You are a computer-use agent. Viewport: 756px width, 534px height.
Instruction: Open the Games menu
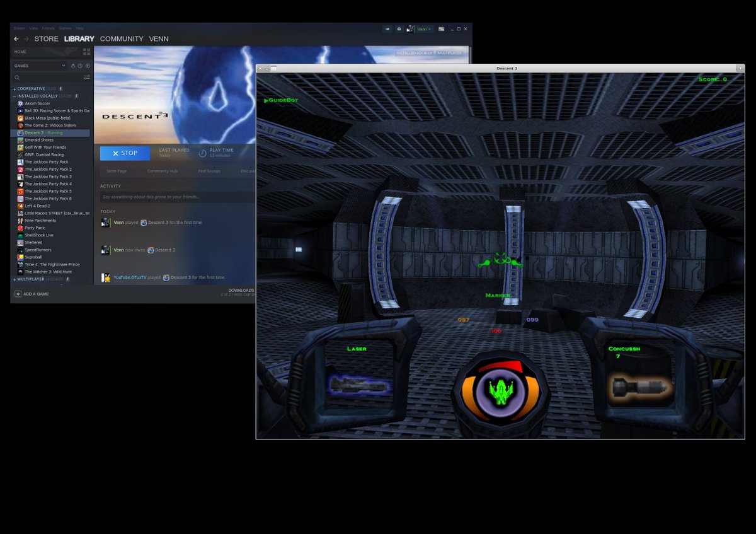click(x=66, y=28)
